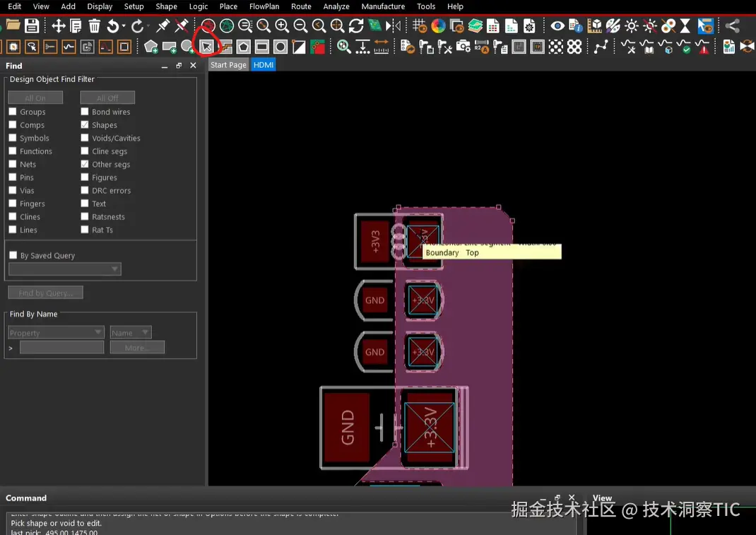756x535 pixels.
Task: Click the Find By Name text input field
Action: point(61,347)
